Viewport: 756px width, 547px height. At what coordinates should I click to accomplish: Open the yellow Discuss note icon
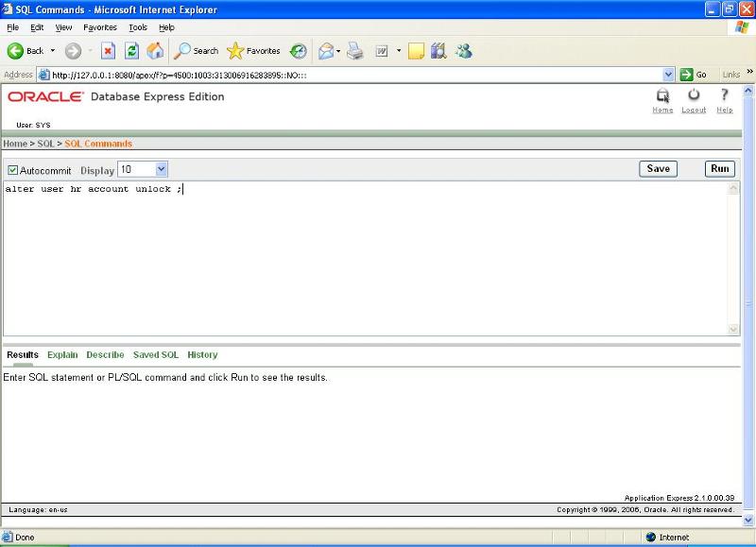point(416,51)
